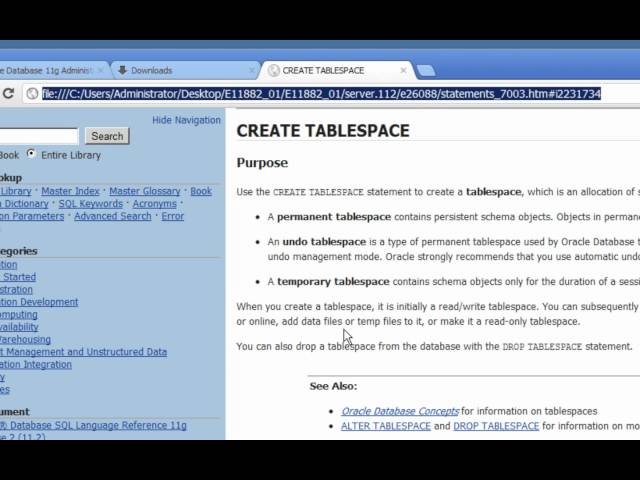Open the computing category link
The image size is (640, 480).
coord(19,314)
